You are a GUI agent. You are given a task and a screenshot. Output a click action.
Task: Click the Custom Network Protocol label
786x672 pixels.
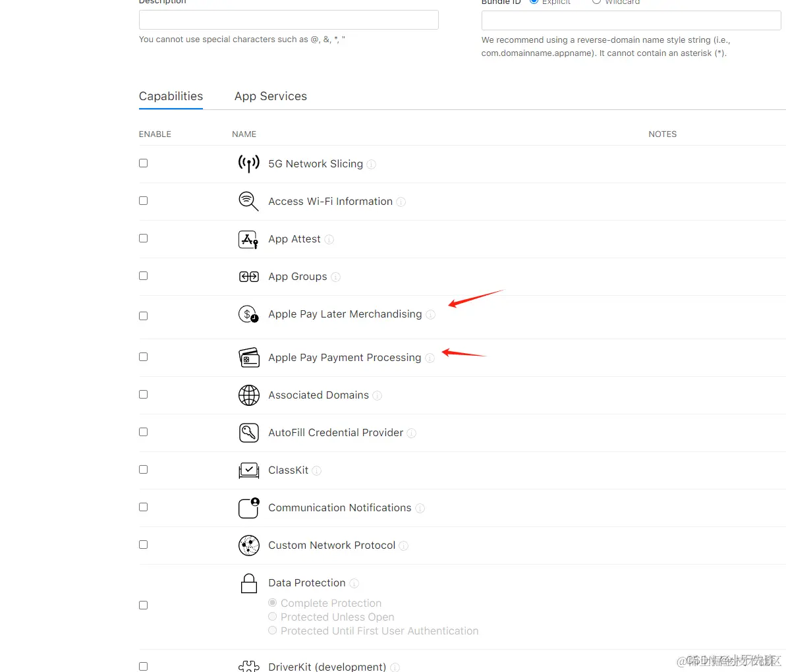tap(332, 546)
